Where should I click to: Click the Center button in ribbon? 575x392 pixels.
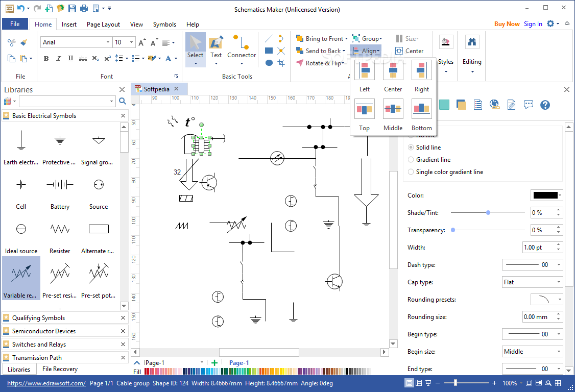tap(409, 51)
